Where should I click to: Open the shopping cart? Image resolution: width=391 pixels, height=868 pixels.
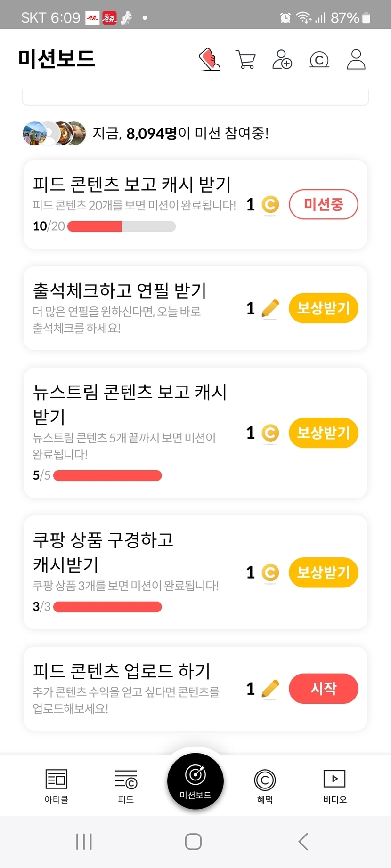pyautogui.click(x=245, y=60)
